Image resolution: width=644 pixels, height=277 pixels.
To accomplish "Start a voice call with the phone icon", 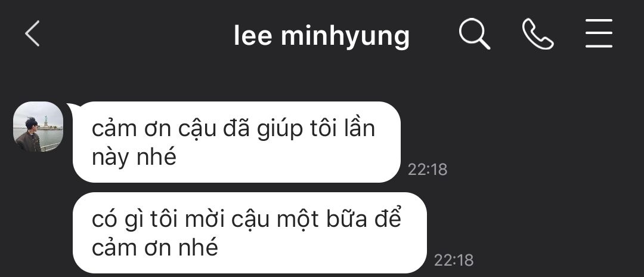I will coord(538,34).
